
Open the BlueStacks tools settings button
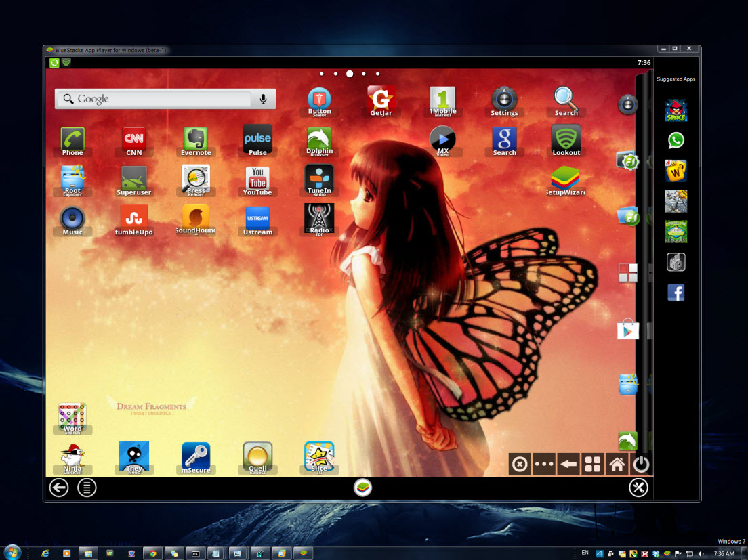pos(638,488)
